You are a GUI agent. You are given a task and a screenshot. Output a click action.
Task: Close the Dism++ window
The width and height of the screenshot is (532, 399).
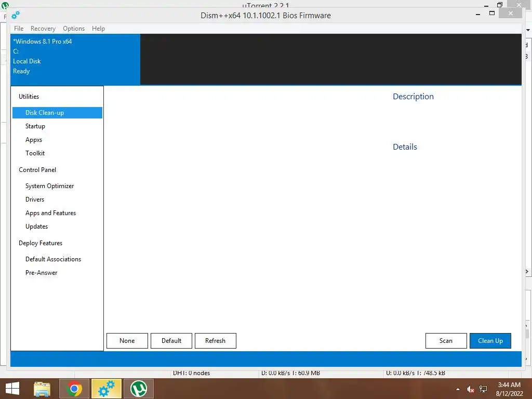(511, 13)
